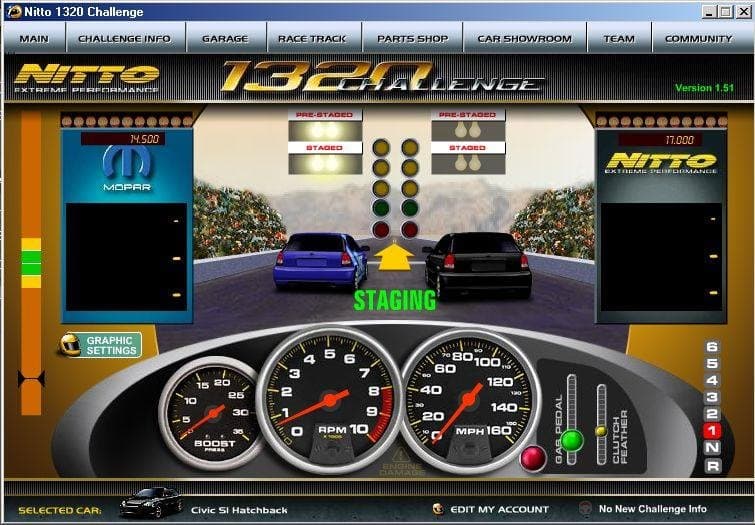This screenshot has height=525, width=755.
Task: Click the helmet icon beside Edit My Account
Action: coord(438,509)
